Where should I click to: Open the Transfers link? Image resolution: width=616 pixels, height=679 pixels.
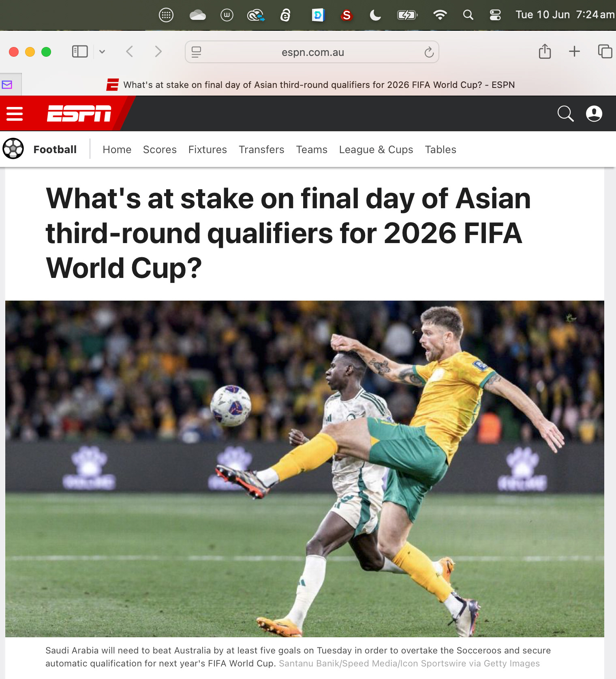coord(261,149)
